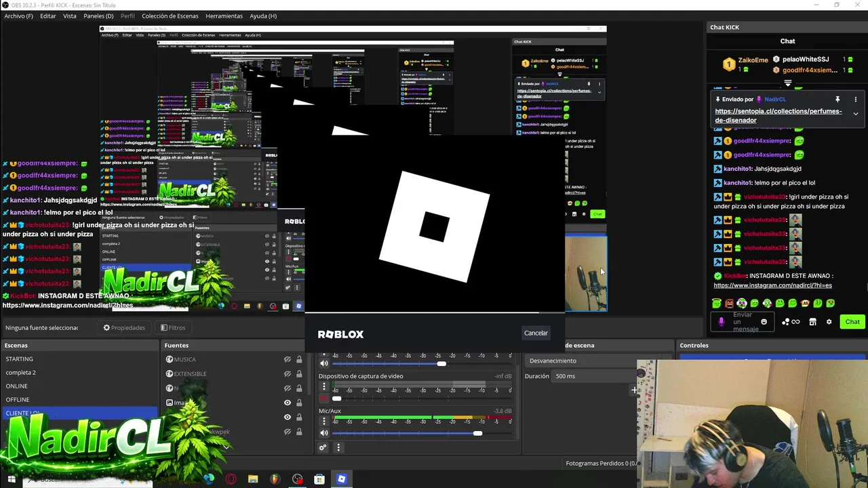Viewport: 868px width, 488px height.
Task: Open pinned message three-dot options
Action: click(x=856, y=99)
